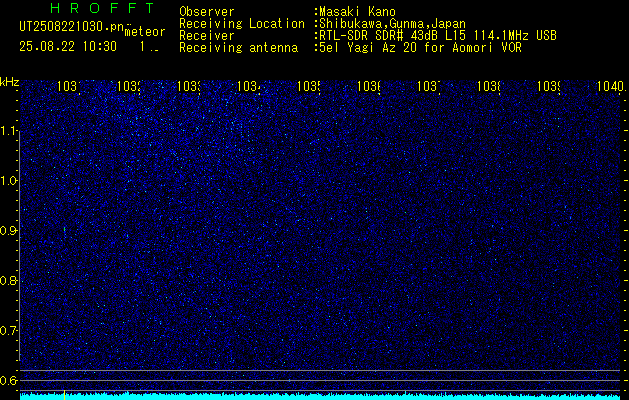Viewport: 629px width, 400px height.
Task: Click the 1031 time axis label
Action: point(69,86)
